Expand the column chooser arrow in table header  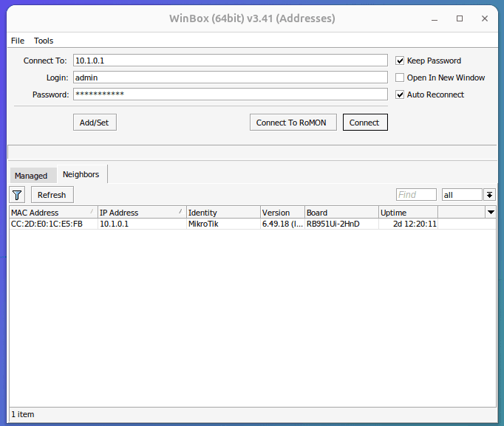[491, 213]
